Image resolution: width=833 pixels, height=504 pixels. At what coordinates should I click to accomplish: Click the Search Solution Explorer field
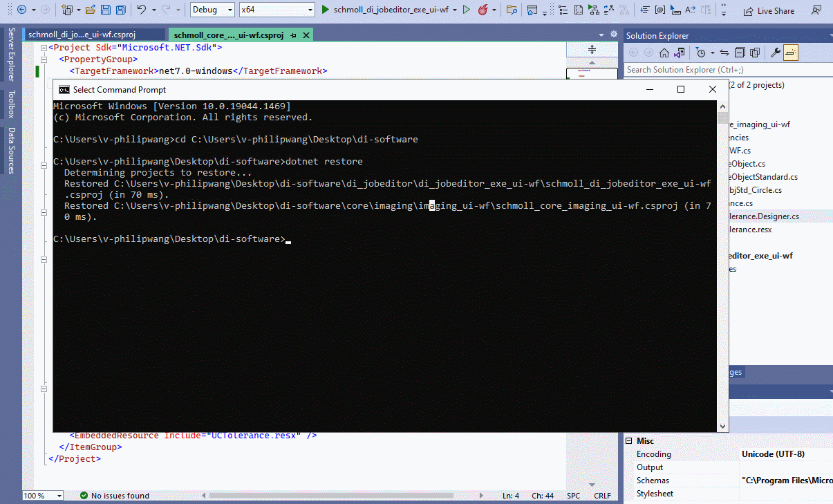point(727,70)
